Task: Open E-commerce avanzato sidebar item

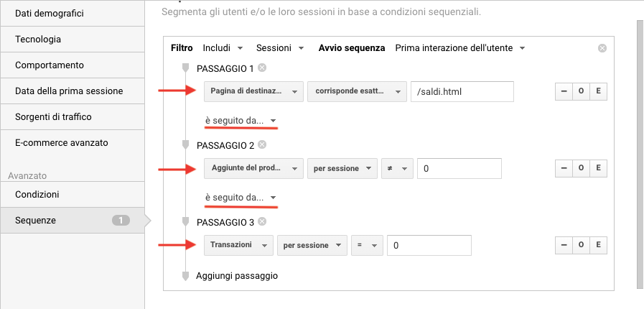Action: (72, 142)
